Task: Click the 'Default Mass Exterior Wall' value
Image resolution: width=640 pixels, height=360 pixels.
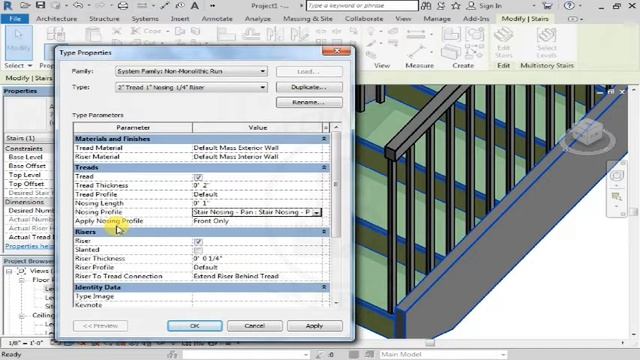Action: (x=236, y=148)
